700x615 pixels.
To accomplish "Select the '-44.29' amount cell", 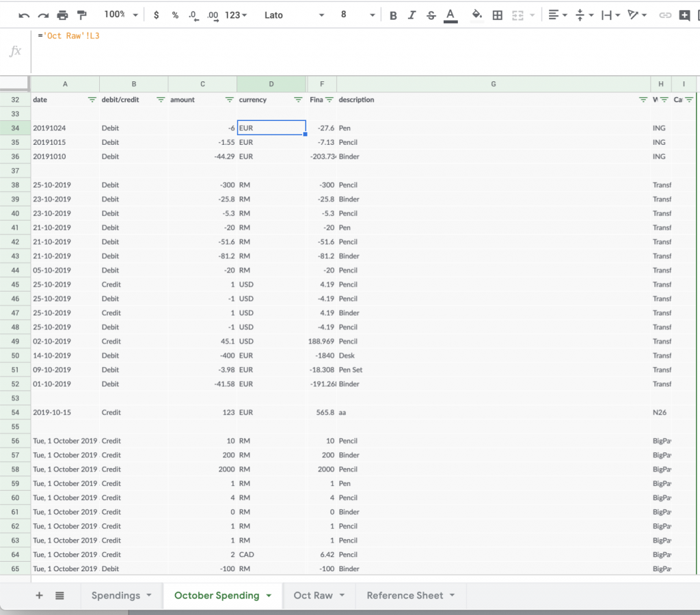I will click(202, 156).
